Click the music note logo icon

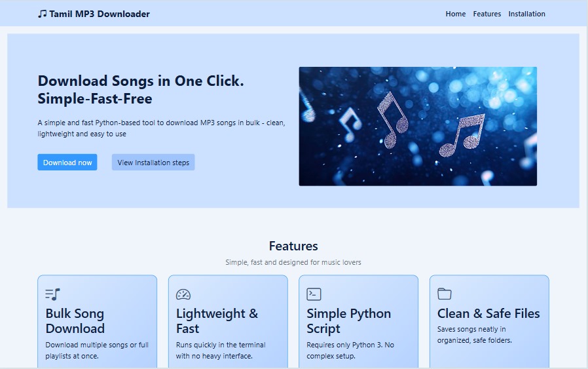(x=43, y=14)
